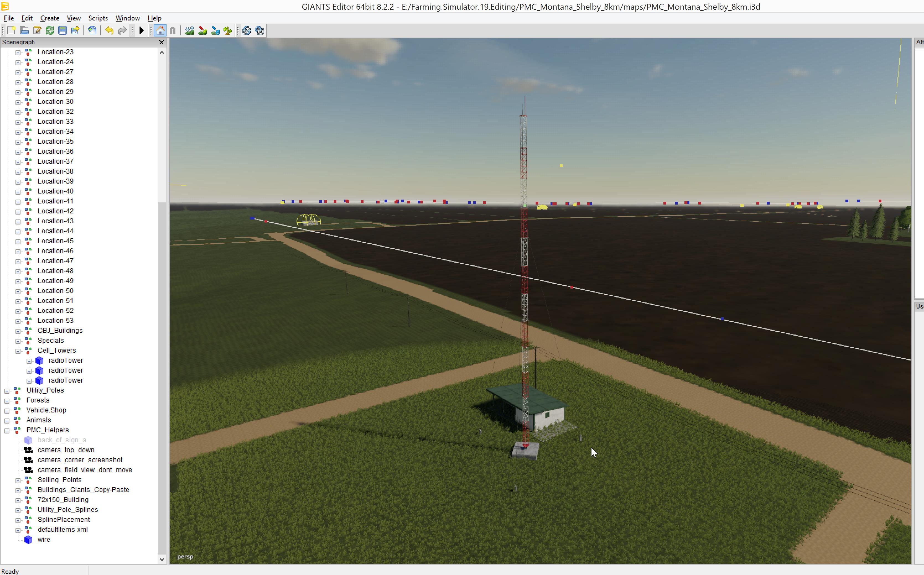The height and width of the screenshot is (575, 924).
Task: Collapse the PMC_Helpers group
Action: 7,430
